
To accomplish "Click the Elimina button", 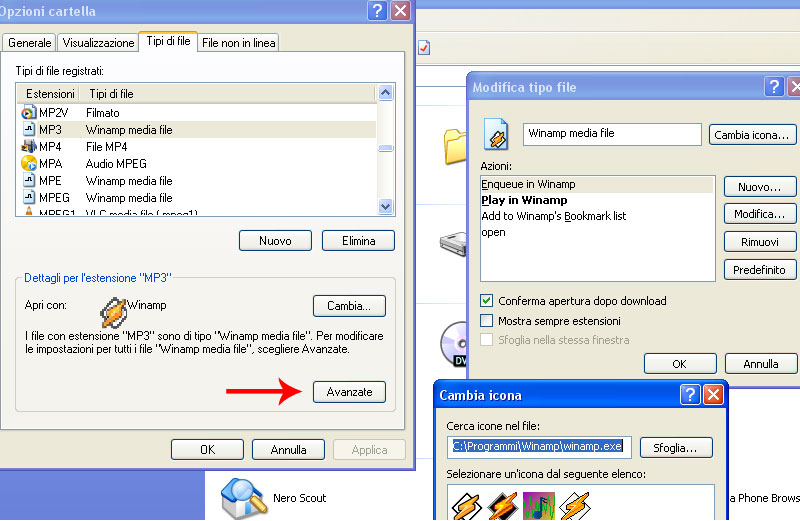I will click(358, 241).
